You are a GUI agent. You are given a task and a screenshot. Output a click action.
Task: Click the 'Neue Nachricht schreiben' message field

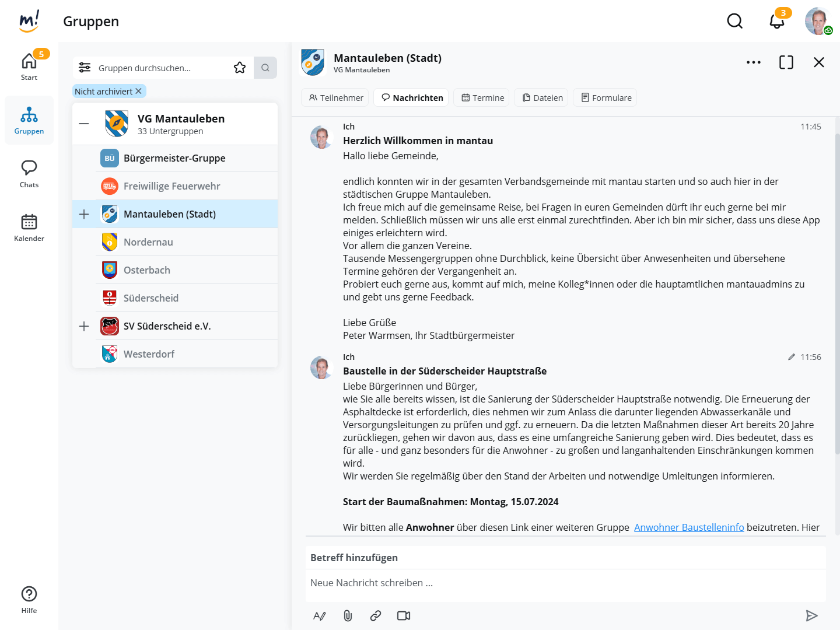(565, 583)
